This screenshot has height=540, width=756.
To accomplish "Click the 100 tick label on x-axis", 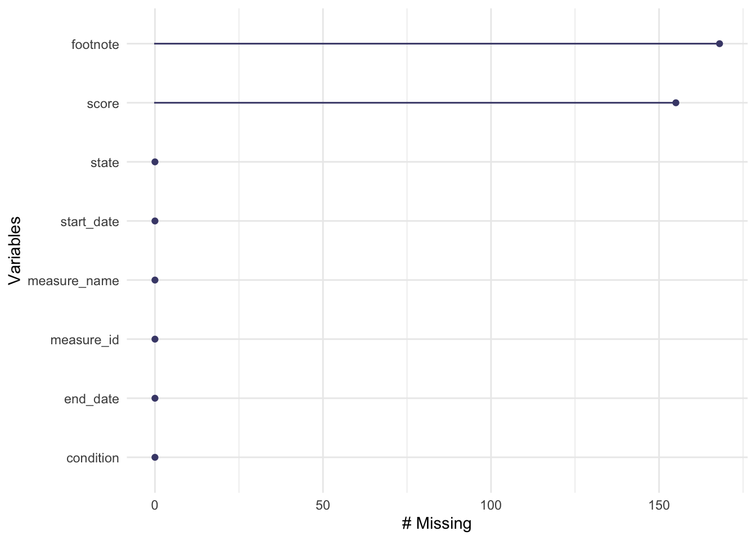I will pyautogui.click(x=490, y=505).
